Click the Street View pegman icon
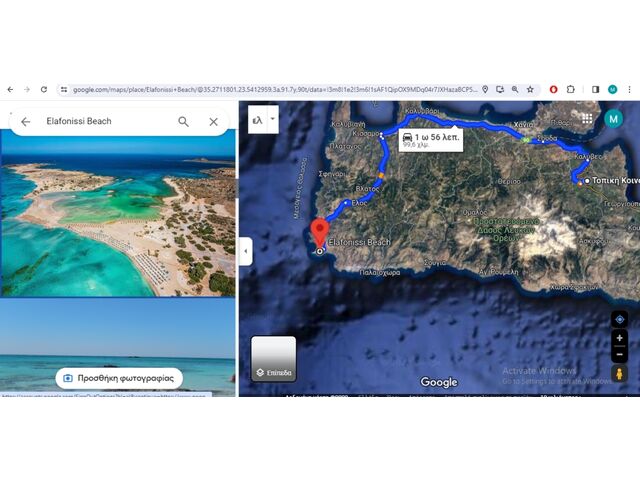 coord(620,373)
